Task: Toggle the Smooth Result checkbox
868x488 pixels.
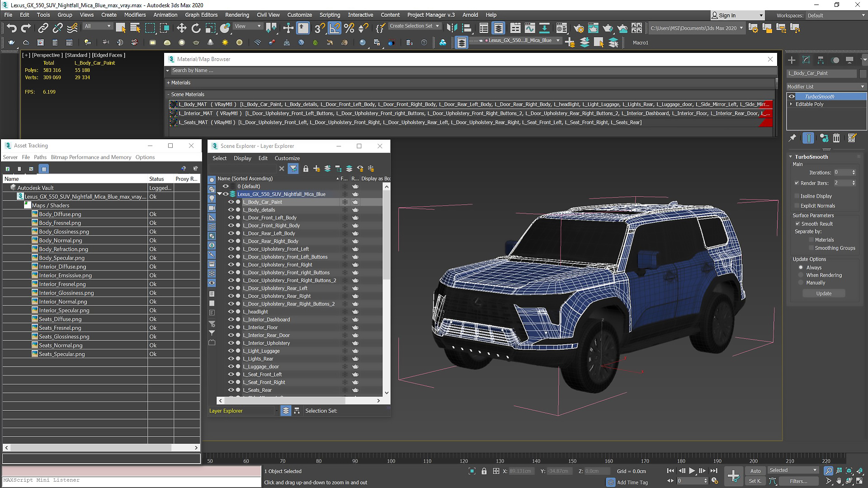Action: tap(797, 224)
